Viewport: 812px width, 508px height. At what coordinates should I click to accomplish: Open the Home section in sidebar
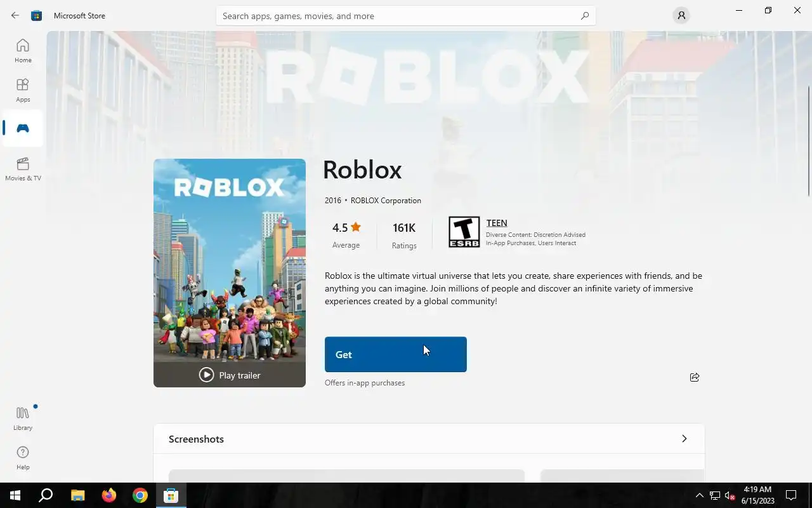(x=23, y=51)
